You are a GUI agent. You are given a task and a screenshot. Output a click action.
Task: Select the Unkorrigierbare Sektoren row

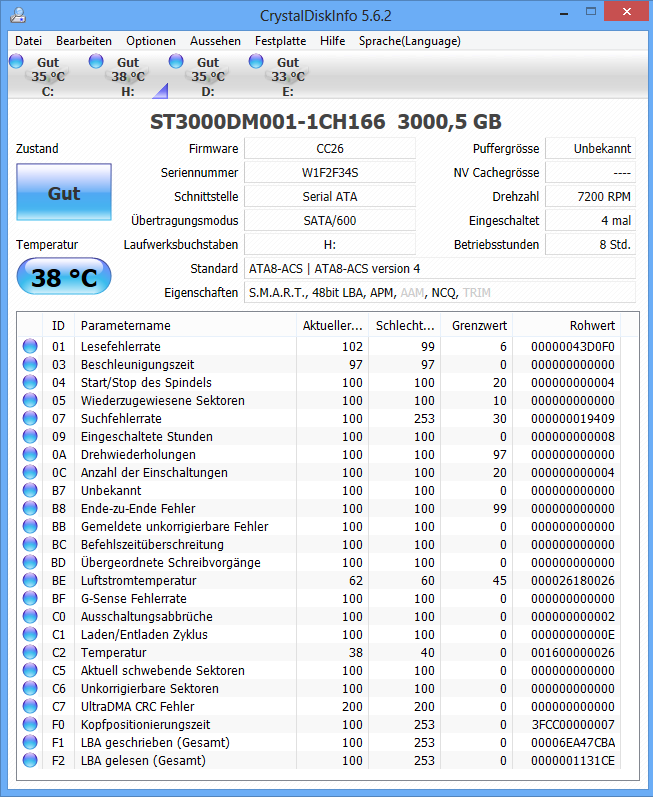[319, 688]
